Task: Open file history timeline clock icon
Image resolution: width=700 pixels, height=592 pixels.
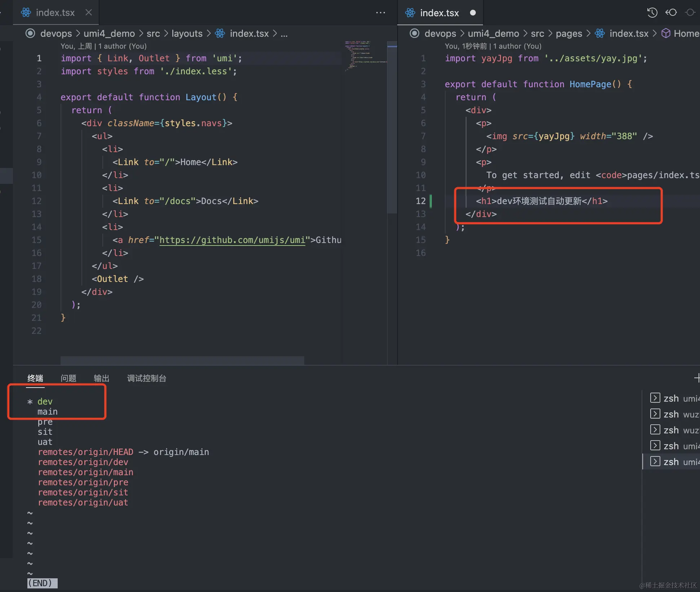Action: click(652, 13)
